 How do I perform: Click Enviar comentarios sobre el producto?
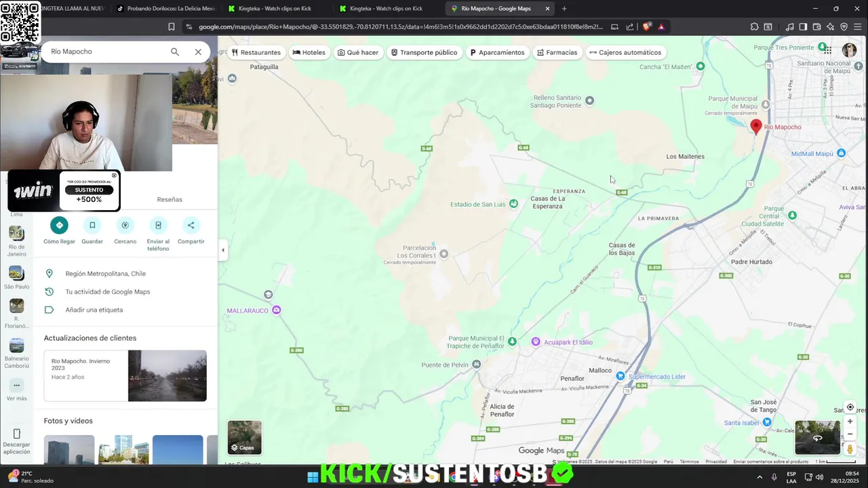point(771,462)
